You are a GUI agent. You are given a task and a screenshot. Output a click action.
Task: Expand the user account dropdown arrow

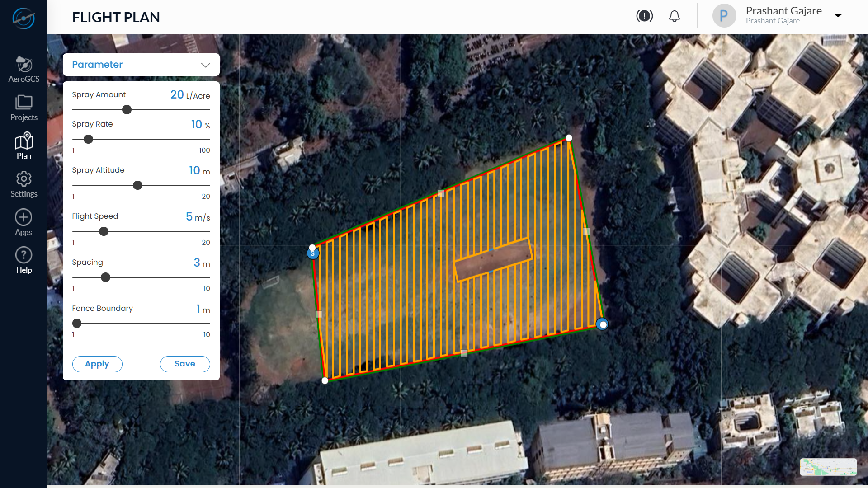[x=838, y=15]
